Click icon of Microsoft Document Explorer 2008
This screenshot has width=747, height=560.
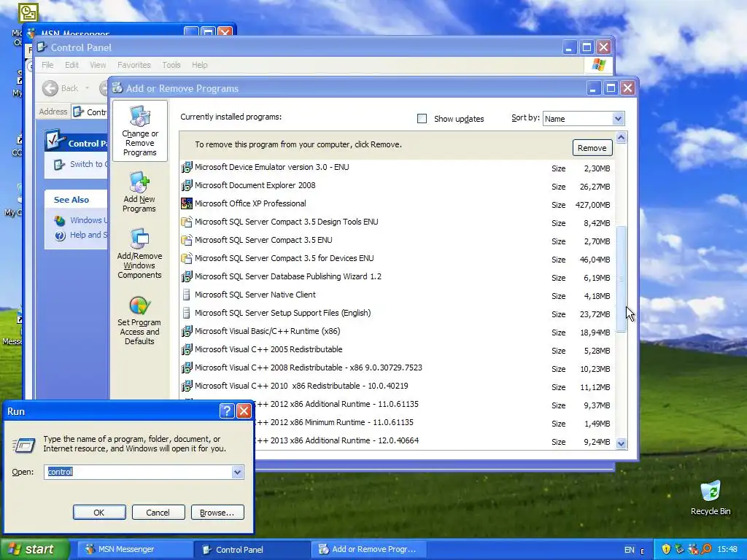(x=187, y=185)
